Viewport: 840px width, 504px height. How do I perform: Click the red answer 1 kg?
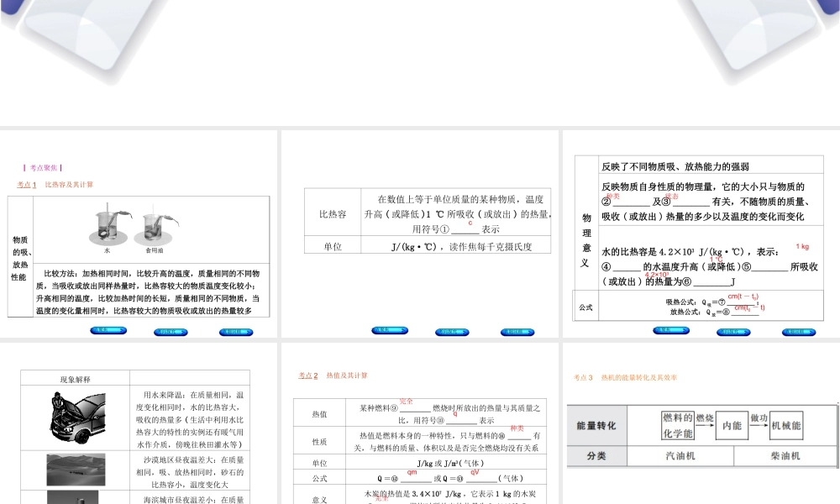coord(802,247)
